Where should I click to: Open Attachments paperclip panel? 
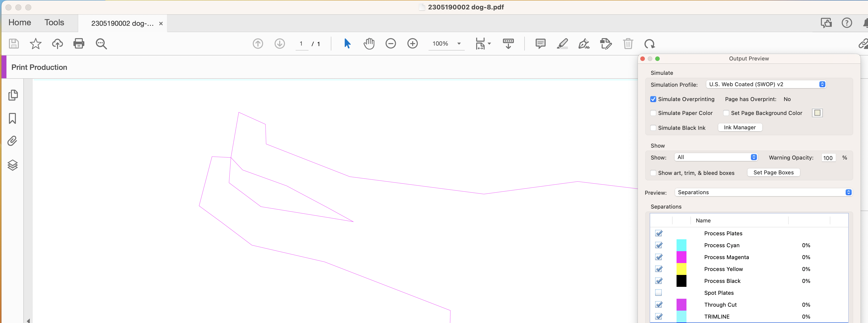12,141
